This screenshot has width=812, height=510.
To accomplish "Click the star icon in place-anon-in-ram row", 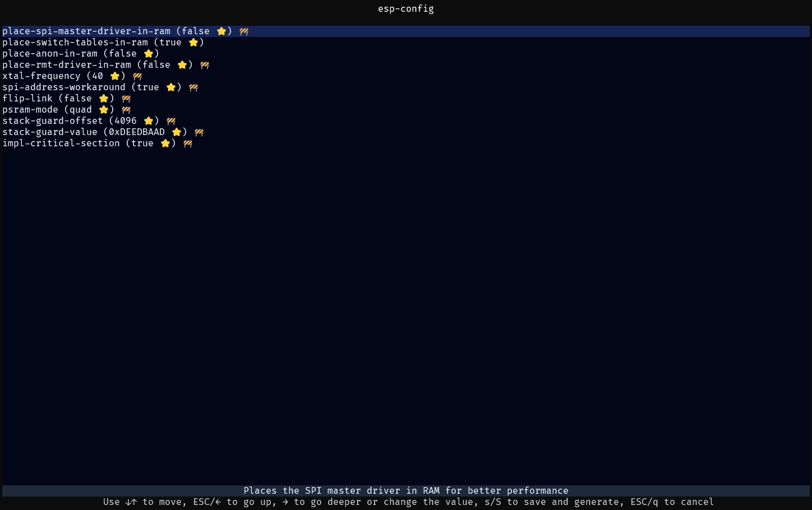I will (149, 54).
